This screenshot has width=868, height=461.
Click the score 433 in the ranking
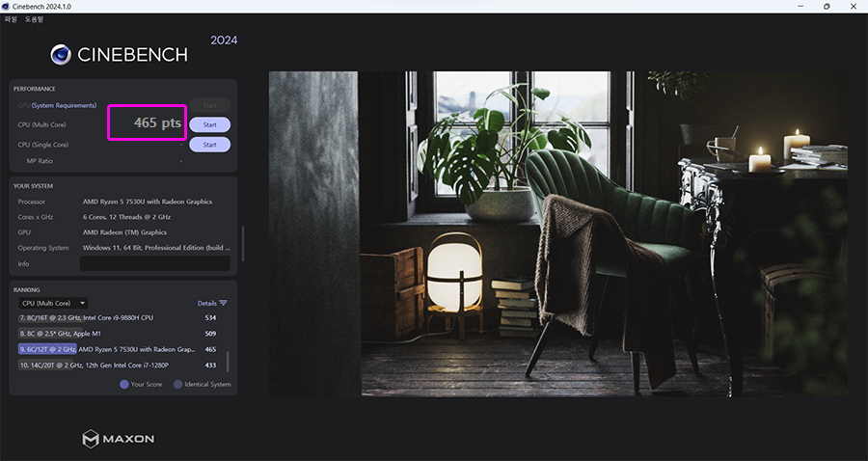[210, 366]
